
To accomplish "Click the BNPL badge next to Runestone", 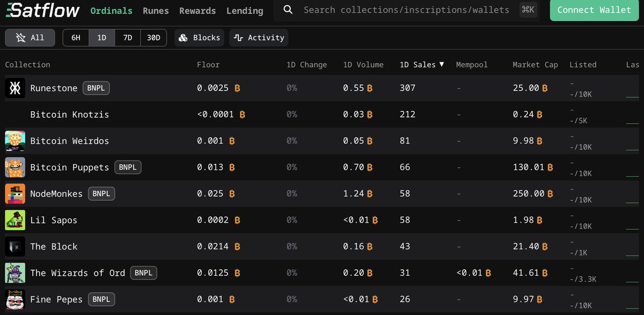I will point(96,88).
